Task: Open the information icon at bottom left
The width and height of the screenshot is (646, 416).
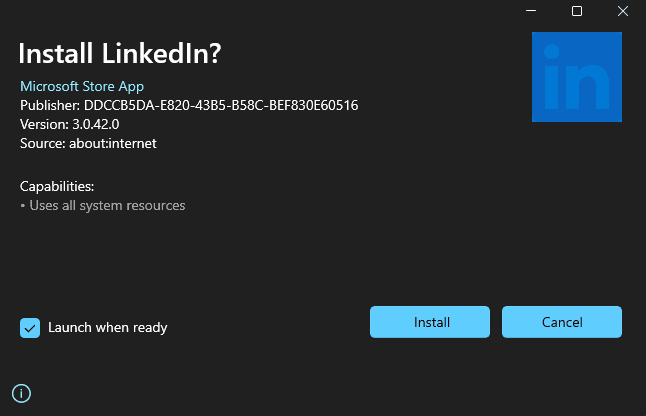Action: (22, 393)
